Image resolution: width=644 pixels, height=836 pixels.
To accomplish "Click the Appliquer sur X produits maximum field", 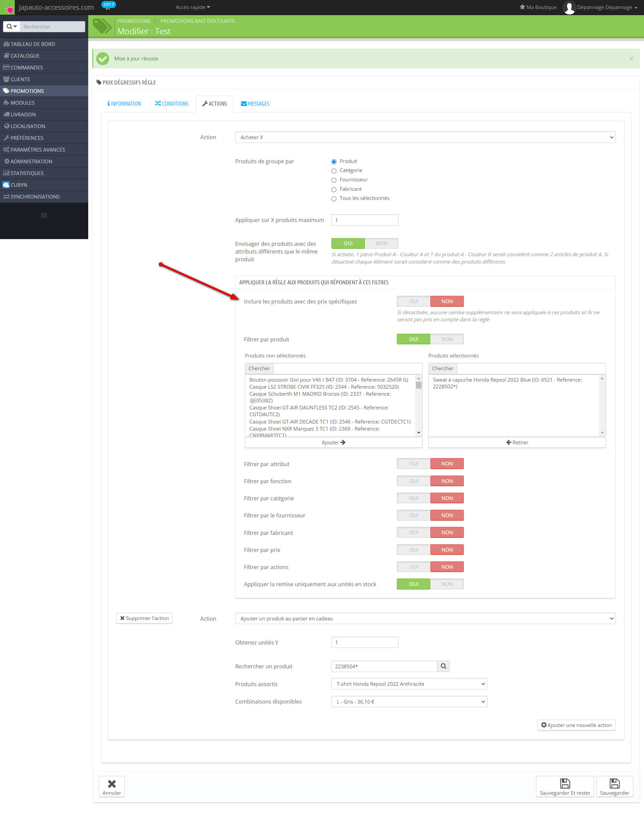I will tap(365, 220).
